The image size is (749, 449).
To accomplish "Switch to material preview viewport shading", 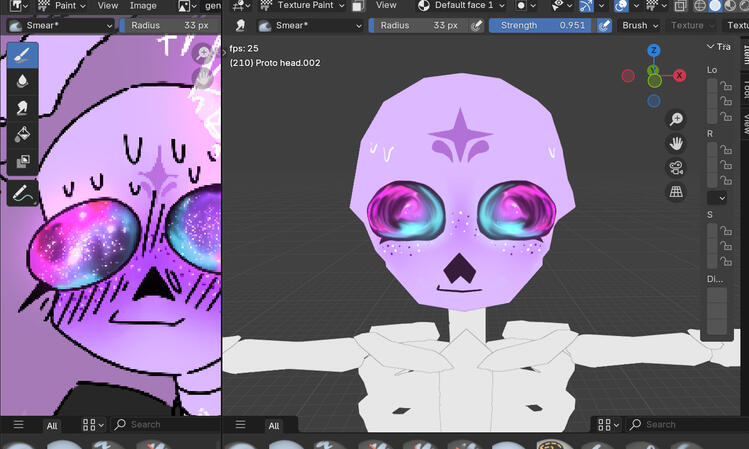I will tap(730, 6).
